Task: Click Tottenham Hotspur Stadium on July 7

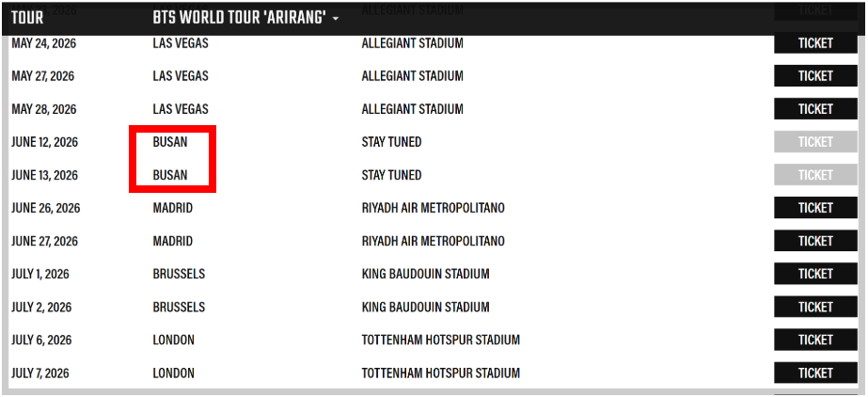Action: [x=441, y=373]
